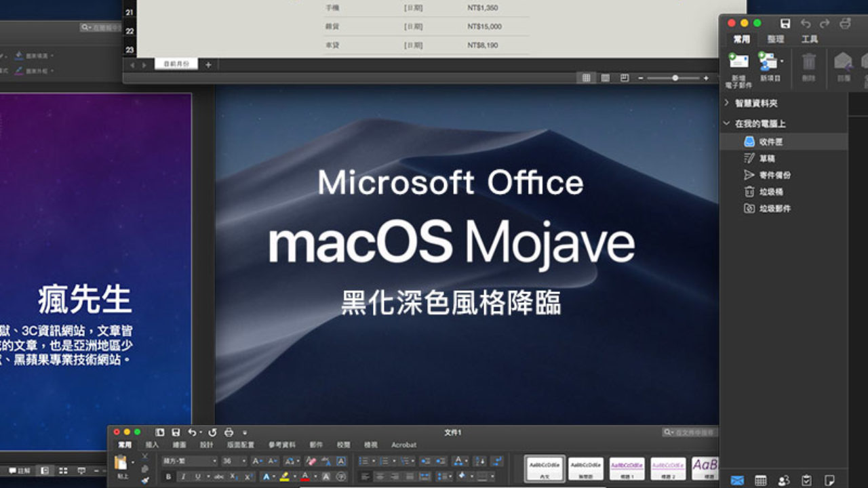Print the Word document via printer icon
Image resolution: width=868 pixels, height=488 pixels.
pos(229,432)
